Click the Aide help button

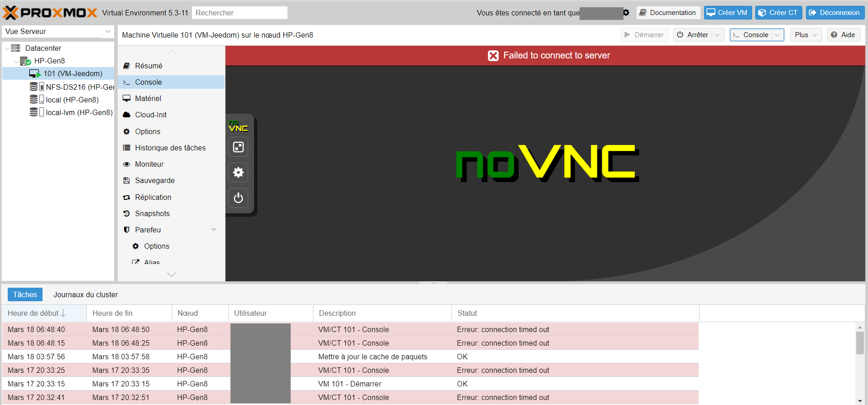point(844,35)
